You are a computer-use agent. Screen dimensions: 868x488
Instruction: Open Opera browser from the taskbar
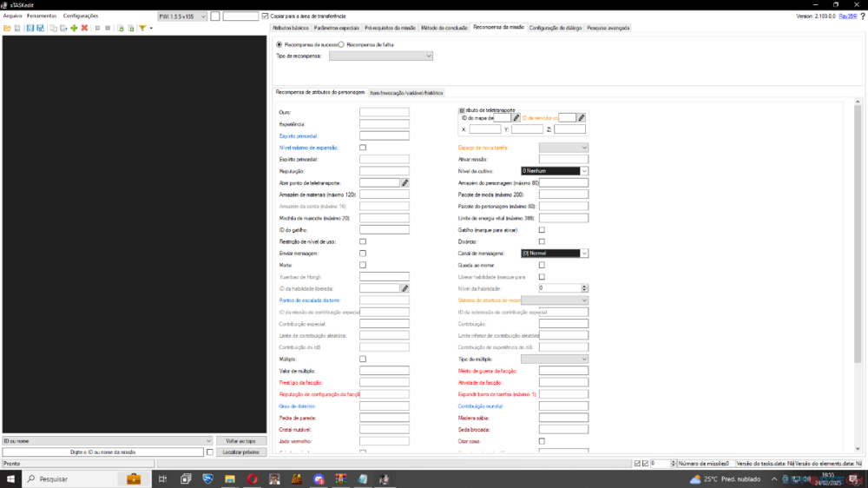point(252,478)
